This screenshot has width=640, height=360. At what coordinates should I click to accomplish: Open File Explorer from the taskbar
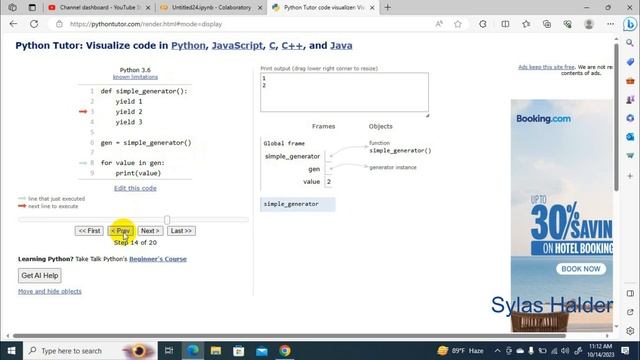[216, 351]
